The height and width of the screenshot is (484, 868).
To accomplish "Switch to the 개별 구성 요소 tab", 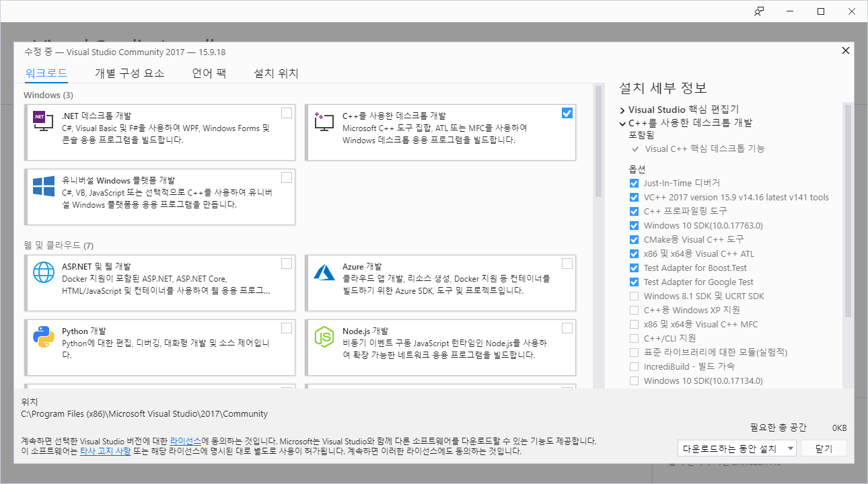I will click(129, 73).
